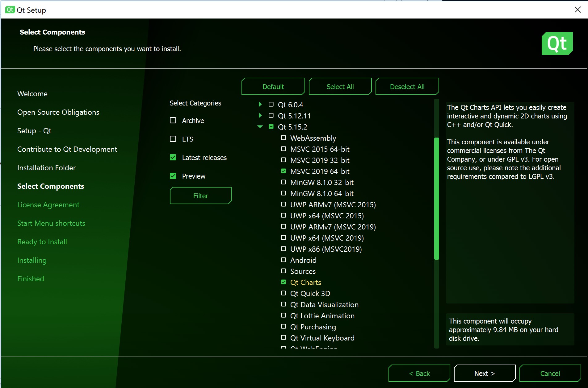The width and height of the screenshot is (588, 388).
Task: Enable the Qt Quick 3D component
Action: tap(283, 293)
